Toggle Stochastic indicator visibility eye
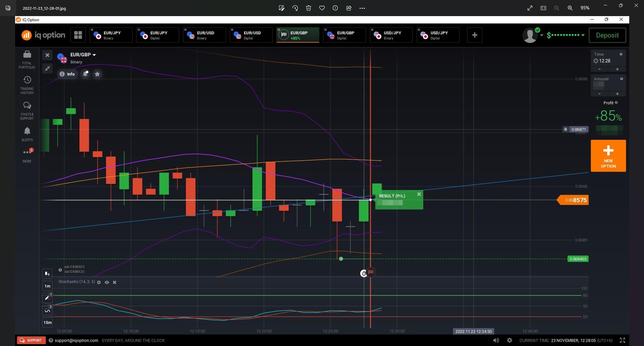This screenshot has width=644, height=346. click(x=107, y=282)
